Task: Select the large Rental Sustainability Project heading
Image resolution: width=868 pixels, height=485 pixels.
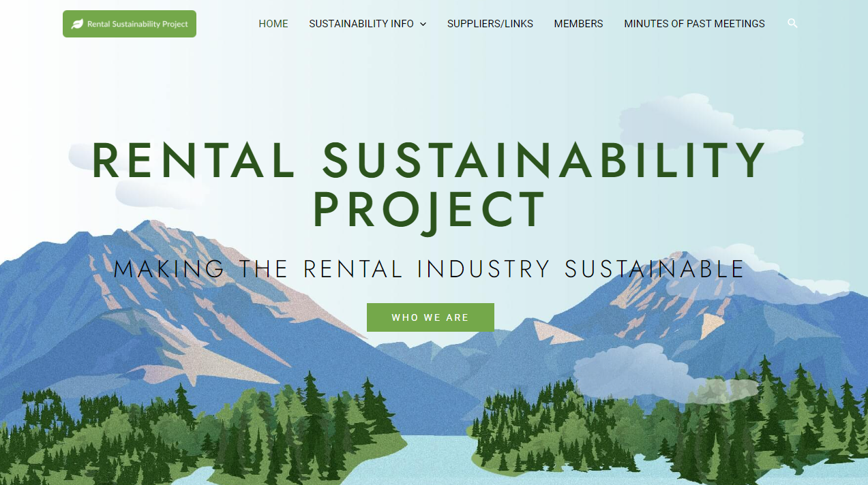Action: 429,185
